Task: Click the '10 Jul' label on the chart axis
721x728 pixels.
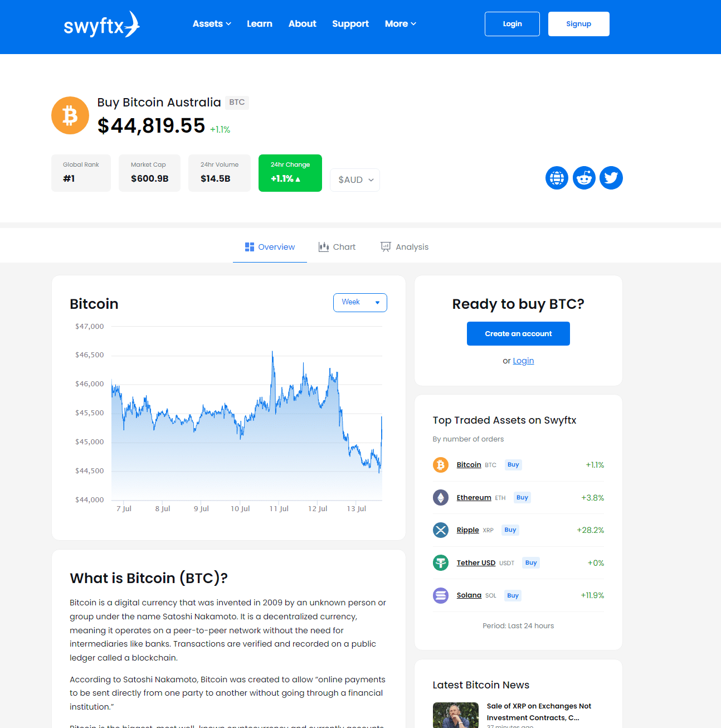Action: point(240,509)
